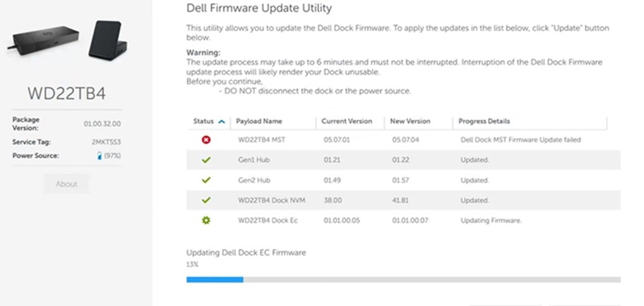Select the Progress Details column header
Viewport: 644px width, 306px height.
(484, 121)
